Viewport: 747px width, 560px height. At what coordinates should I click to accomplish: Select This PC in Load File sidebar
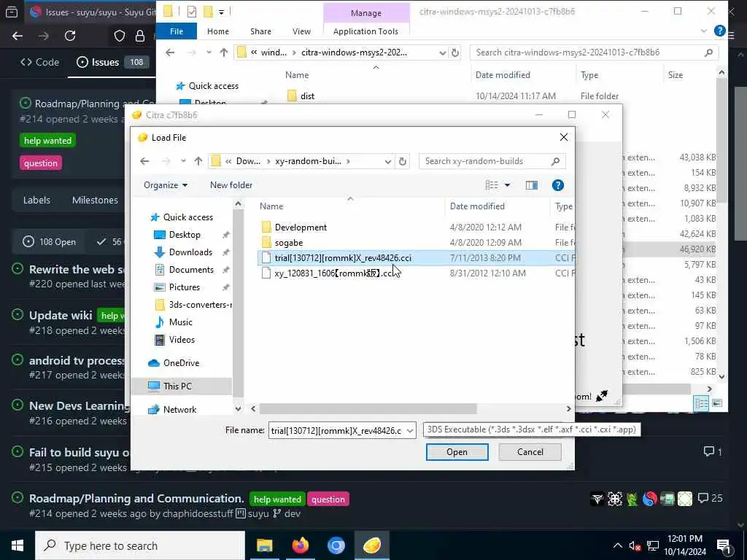click(177, 386)
